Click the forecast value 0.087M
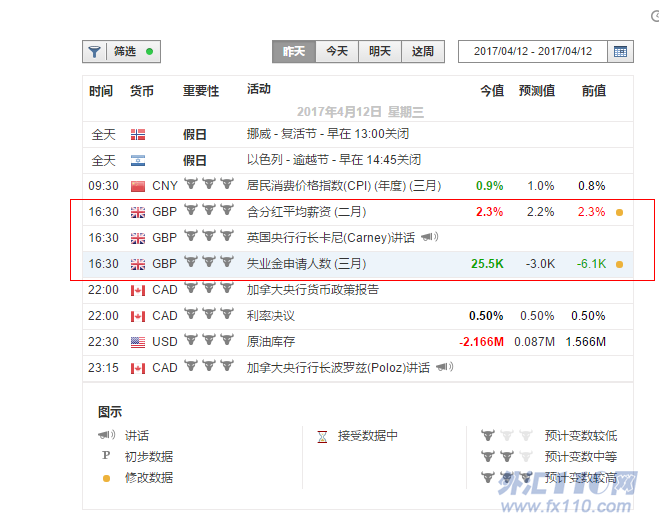 [534, 342]
